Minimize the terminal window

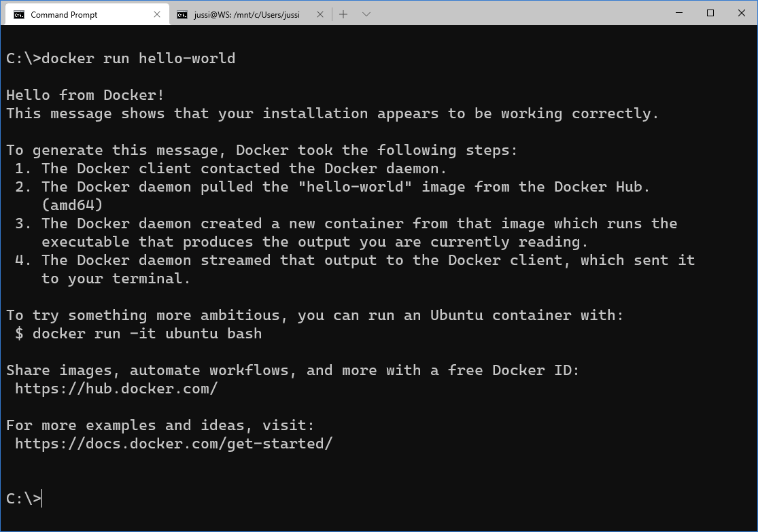coord(678,13)
